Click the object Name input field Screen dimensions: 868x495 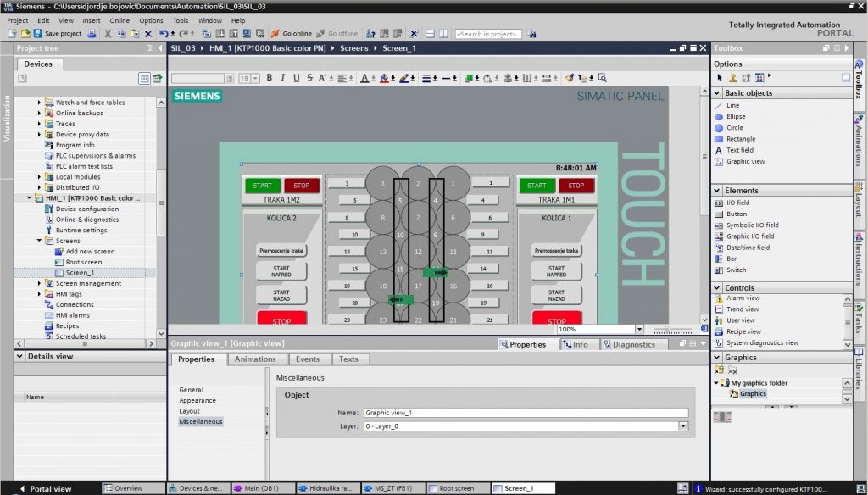(x=526, y=413)
